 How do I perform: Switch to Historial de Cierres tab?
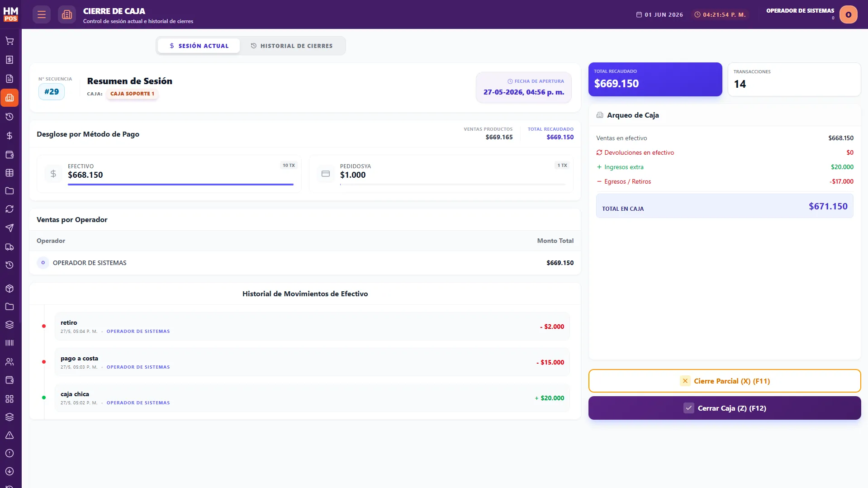tap(292, 46)
